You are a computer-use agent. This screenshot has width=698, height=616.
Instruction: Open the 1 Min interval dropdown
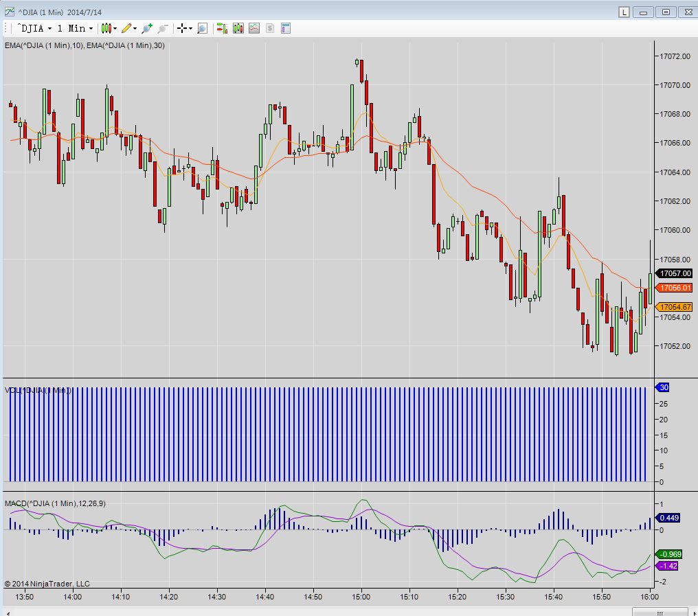pyautogui.click(x=76, y=28)
